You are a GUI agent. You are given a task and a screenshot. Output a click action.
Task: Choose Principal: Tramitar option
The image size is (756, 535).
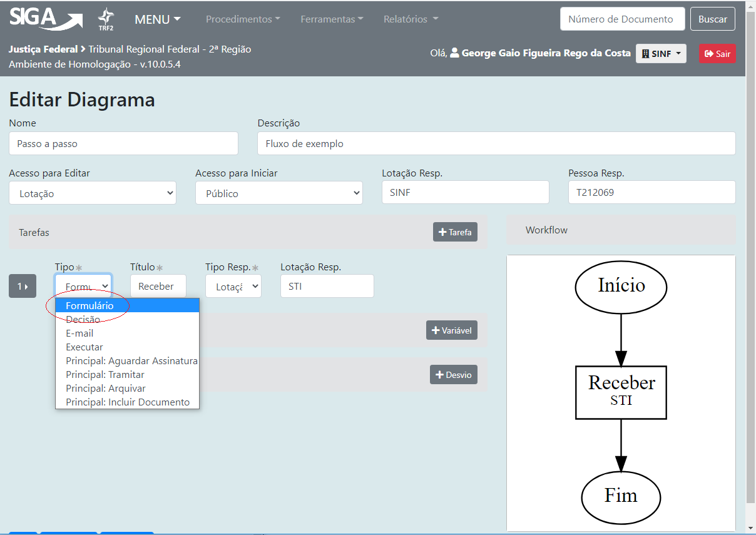(x=105, y=375)
